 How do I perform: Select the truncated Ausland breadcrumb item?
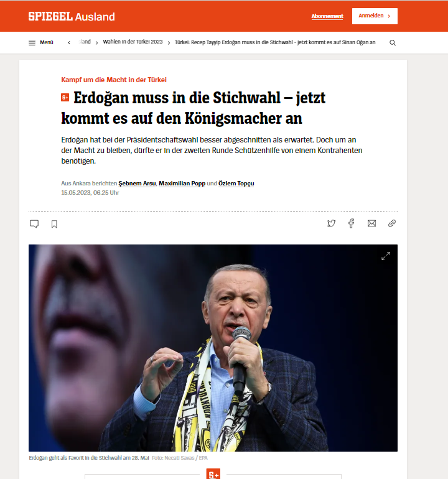click(85, 42)
